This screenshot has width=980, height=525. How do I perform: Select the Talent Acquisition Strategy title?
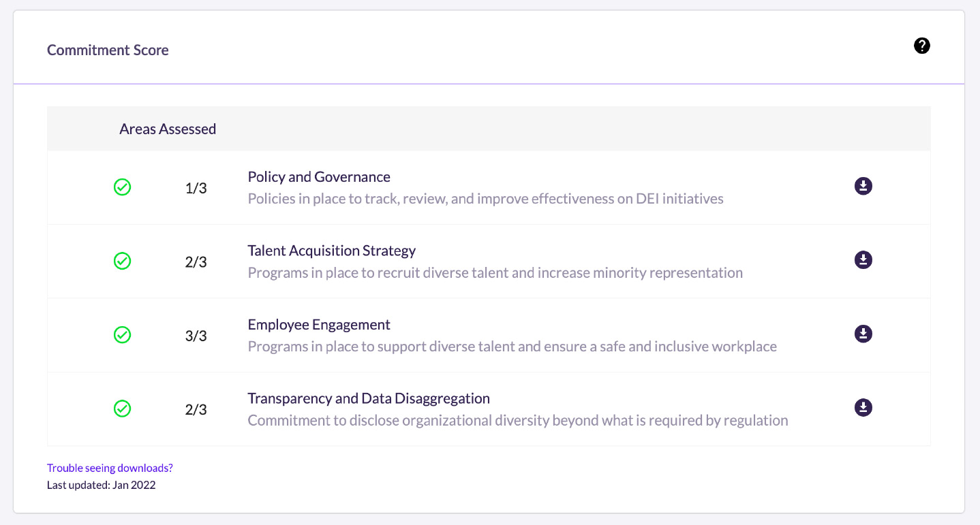click(331, 251)
